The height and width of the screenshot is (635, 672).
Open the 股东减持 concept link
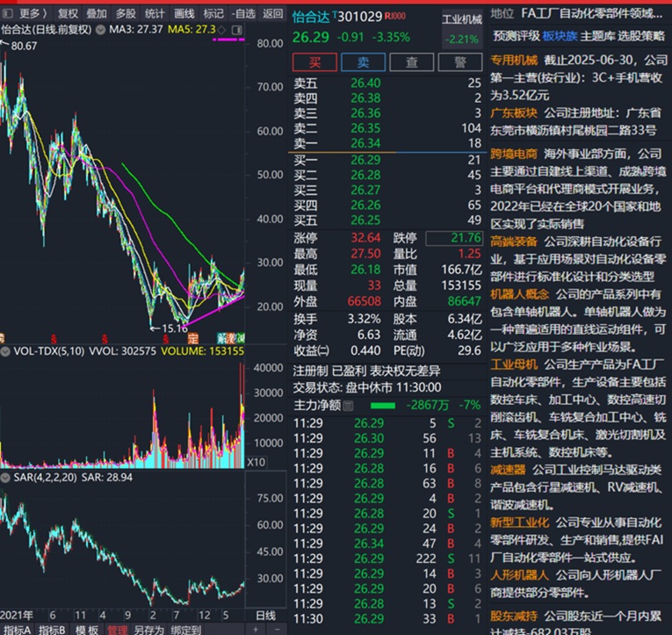[x=513, y=617]
